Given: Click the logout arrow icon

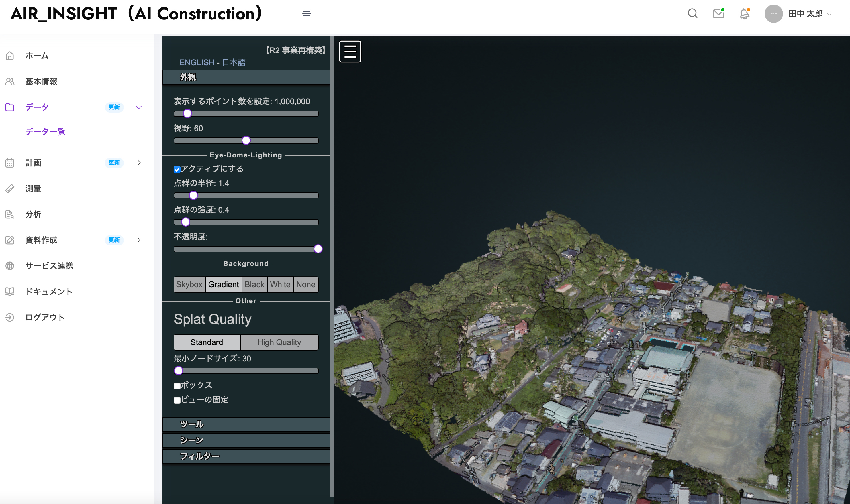Looking at the screenshot, I should [x=10, y=317].
